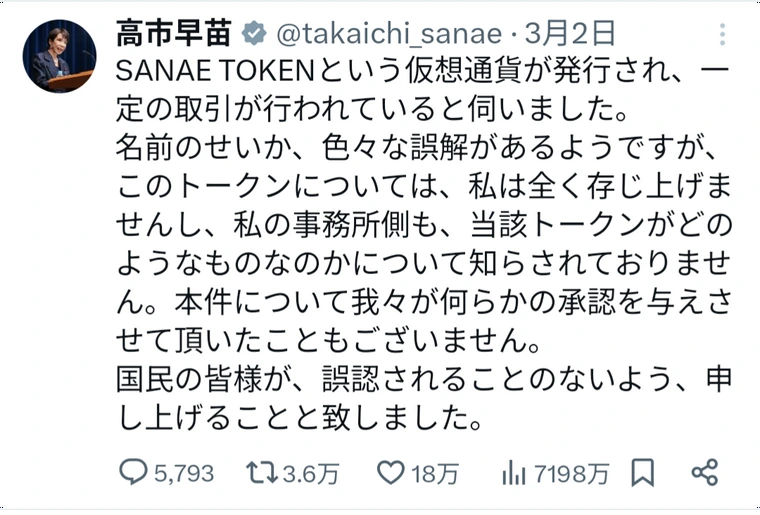Image resolution: width=760 pixels, height=515 pixels.
Task: Bookmark this tweet with the bookmark icon
Action: coord(643,472)
